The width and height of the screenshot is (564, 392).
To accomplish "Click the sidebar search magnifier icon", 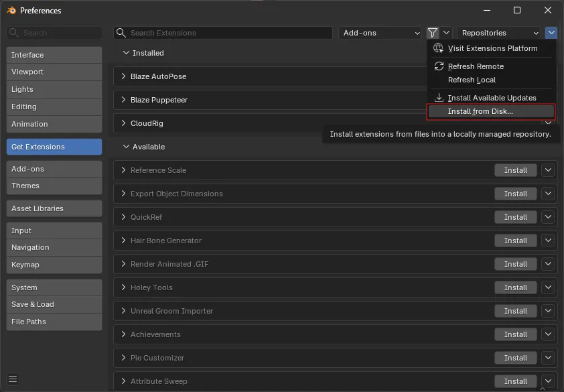I will coord(14,33).
